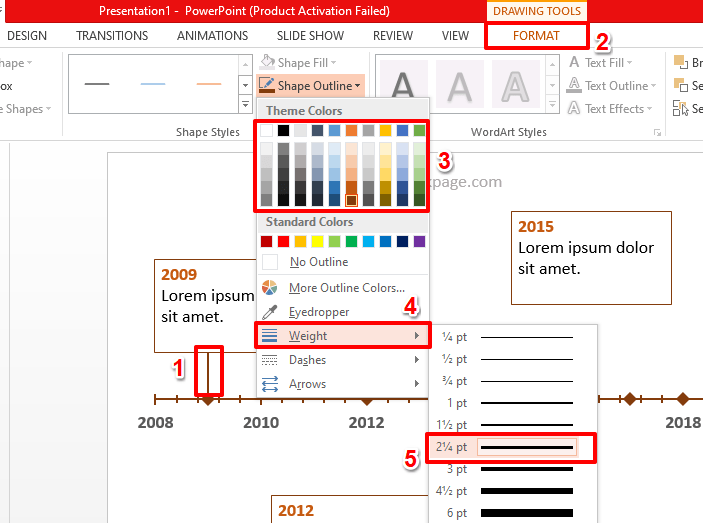The image size is (703, 523).
Task: Select the black line shape style
Action: tap(97, 84)
